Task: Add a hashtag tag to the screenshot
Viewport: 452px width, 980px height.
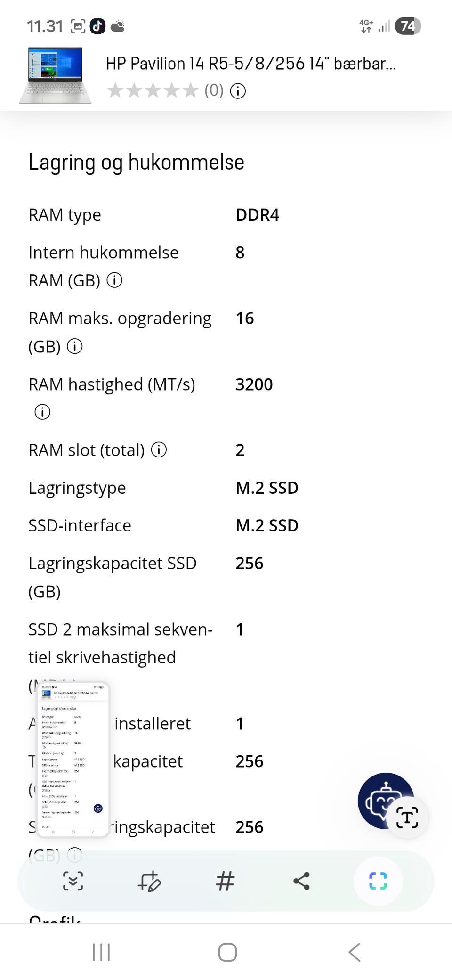Action: [225, 881]
